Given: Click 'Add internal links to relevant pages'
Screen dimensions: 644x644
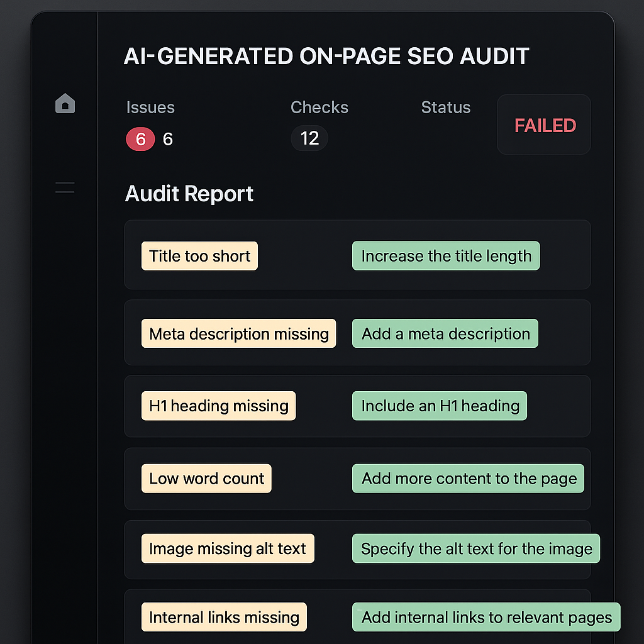Looking at the screenshot, I should 486,617.
